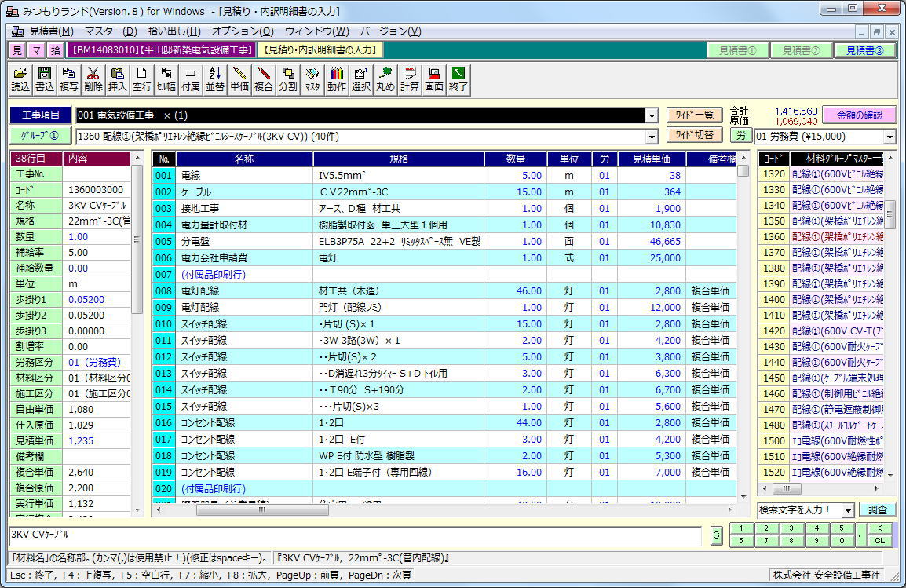Click the 調査 search button

(x=877, y=510)
